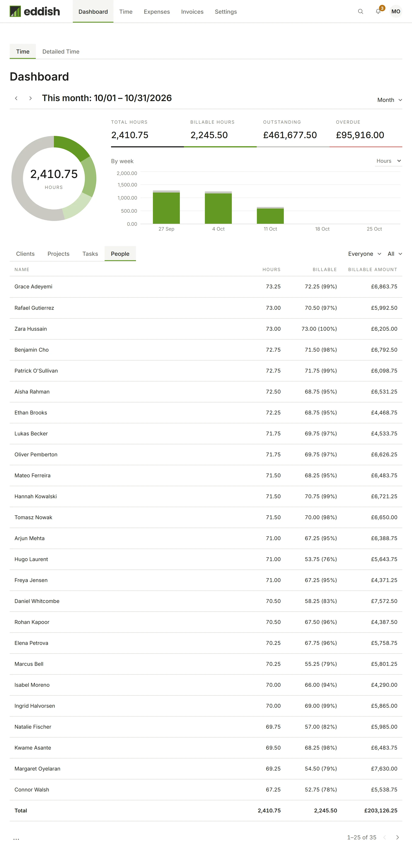Open the Expenses menu item
Image resolution: width=412 pixels, height=868 pixels.
(x=157, y=11)
